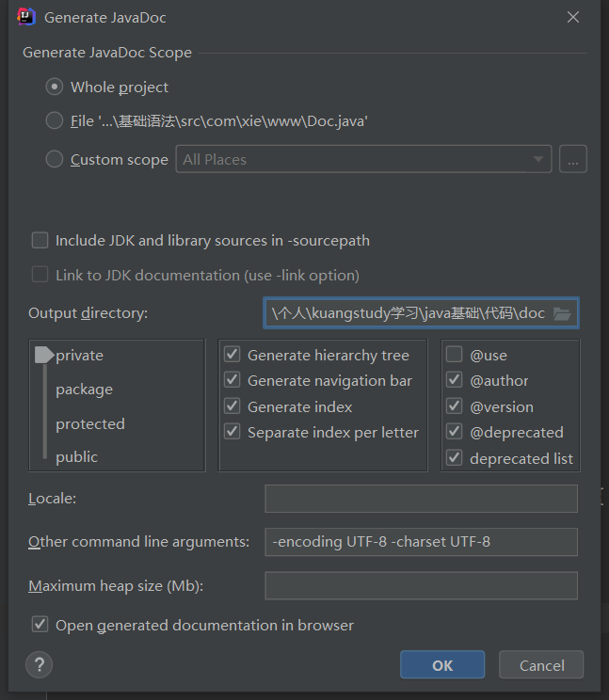609x700 pixels.
Task: Expand the All Places scope dropdown
Action: point(539,159)
